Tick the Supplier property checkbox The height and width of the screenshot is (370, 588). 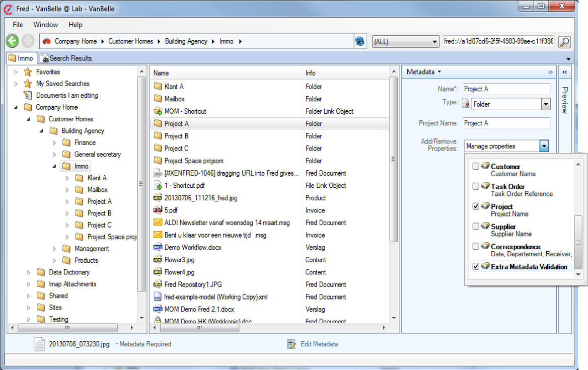[x=476, y=227]
